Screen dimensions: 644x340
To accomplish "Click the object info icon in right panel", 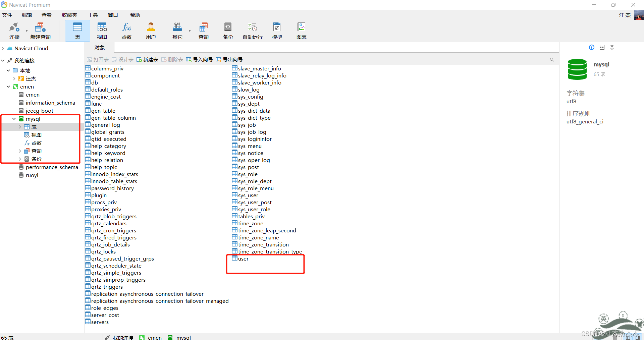I will pos(592,47).
